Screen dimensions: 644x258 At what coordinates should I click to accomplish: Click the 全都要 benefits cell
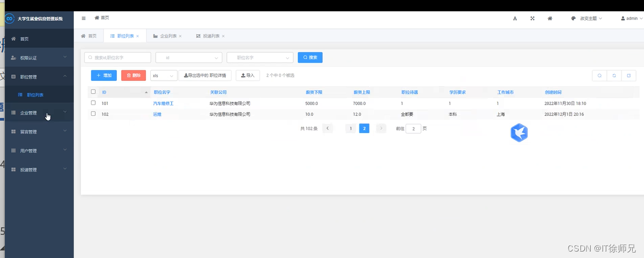tap(407, 114)
